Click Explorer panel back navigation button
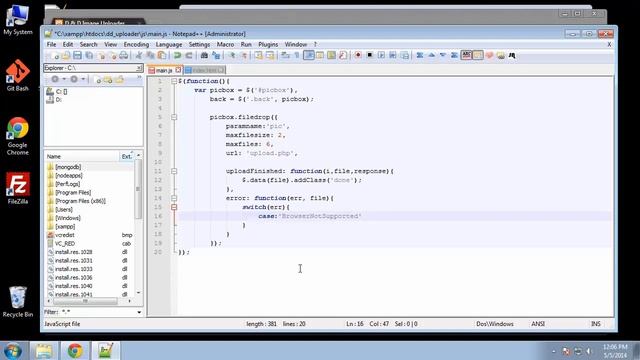This screenshot has width=640, height=360. [x=55, y=79]
